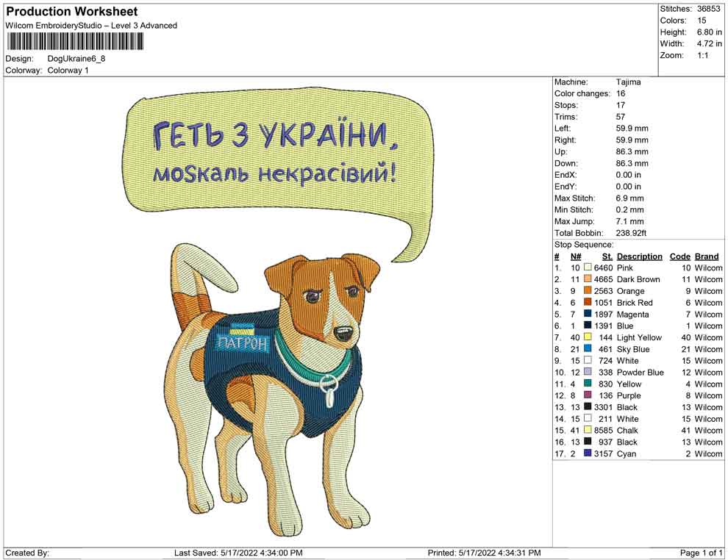728x560 pixels.
Task: Click Page 1 of 1 in the footer
Action: [701, 553]
